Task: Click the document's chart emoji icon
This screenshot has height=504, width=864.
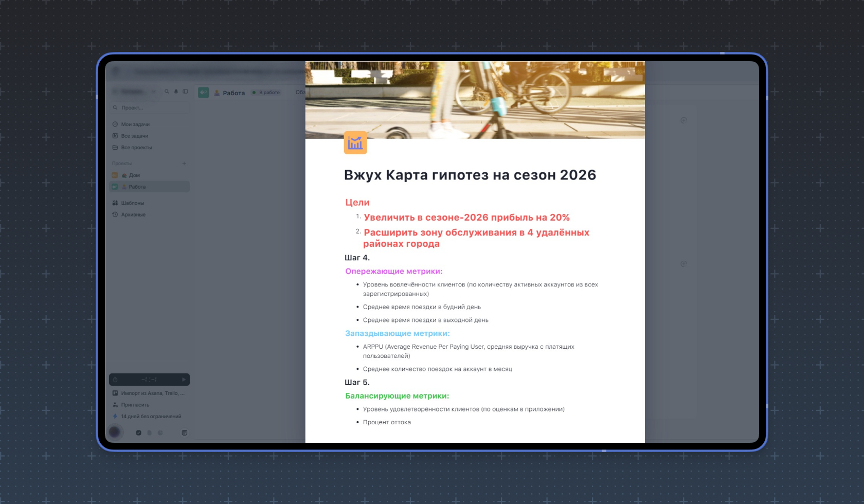Action: point(354,143)
